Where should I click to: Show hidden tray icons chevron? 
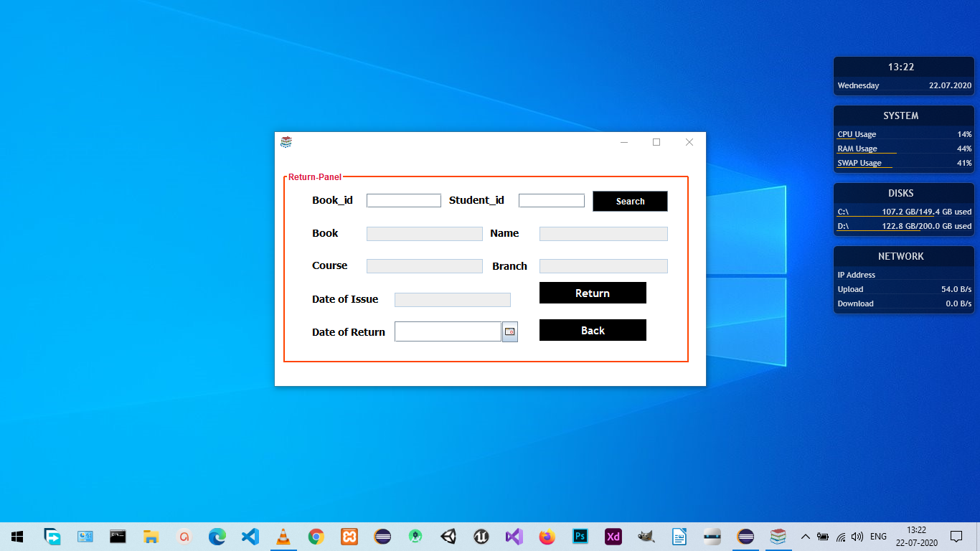[x=805, y=537]
